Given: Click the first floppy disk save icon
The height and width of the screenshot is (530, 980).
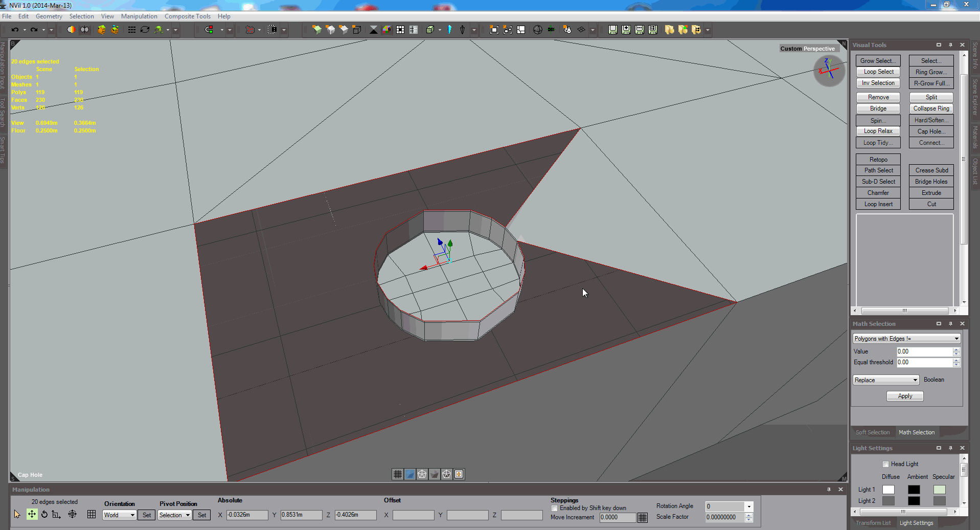Looking at the screenshot, I should click(x=612, y=30).
